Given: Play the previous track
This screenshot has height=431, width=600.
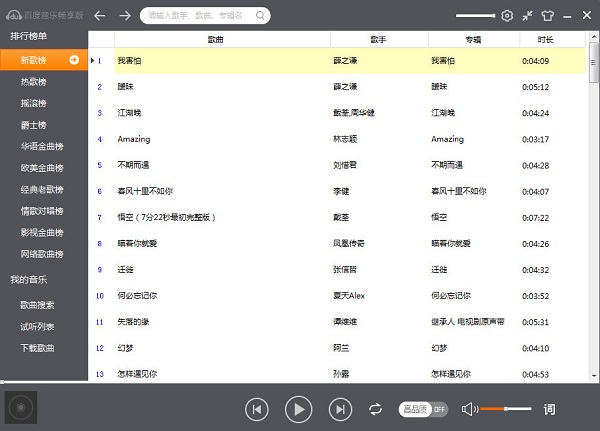Looking at the screenshot, I should click(x=257, y=408).
